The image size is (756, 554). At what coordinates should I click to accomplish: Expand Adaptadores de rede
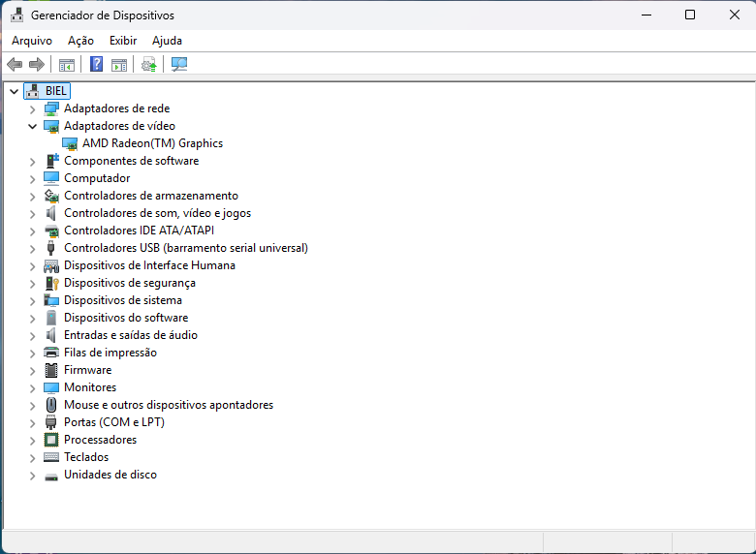[x=32, y=109]
